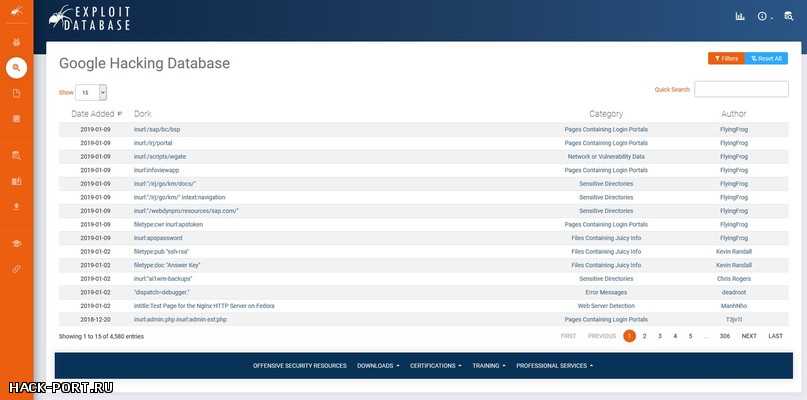Open the Papers document icon in sidebar

(x=16, y=93)
